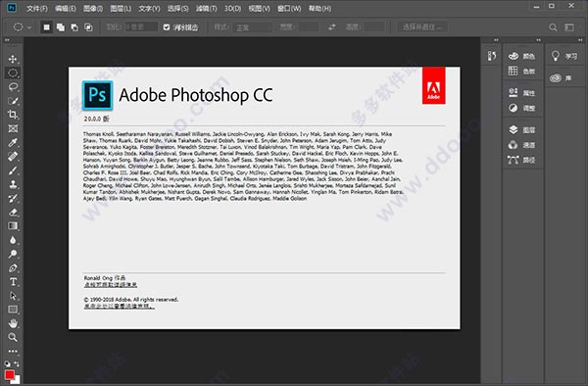
Task: Open the Color panel (颜色)
Action: [522, 56]
